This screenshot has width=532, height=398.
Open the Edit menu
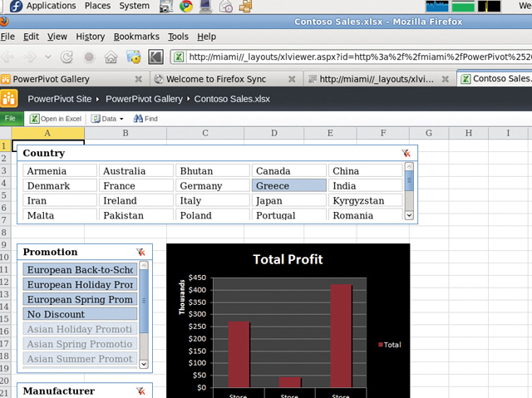coord(31,37)
